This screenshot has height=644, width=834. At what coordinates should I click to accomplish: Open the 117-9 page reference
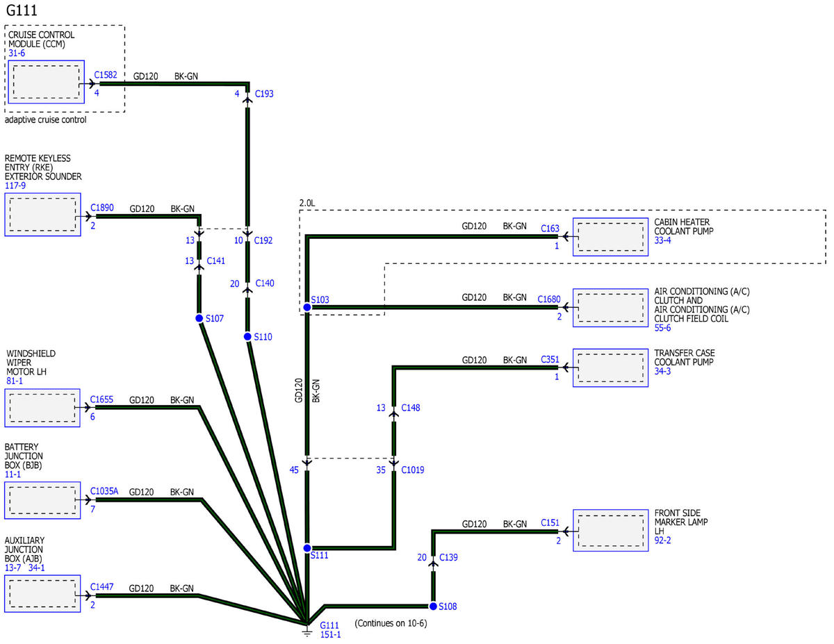click(17, 186)
